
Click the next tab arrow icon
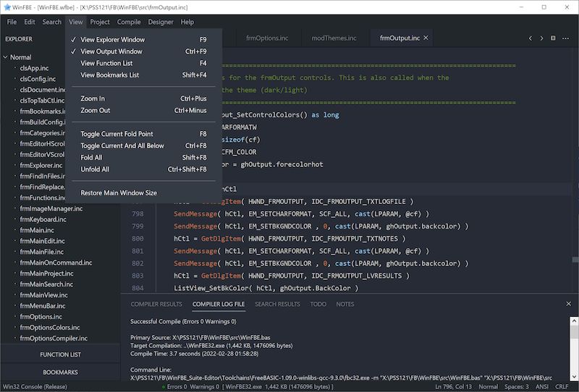pos(541,38)
